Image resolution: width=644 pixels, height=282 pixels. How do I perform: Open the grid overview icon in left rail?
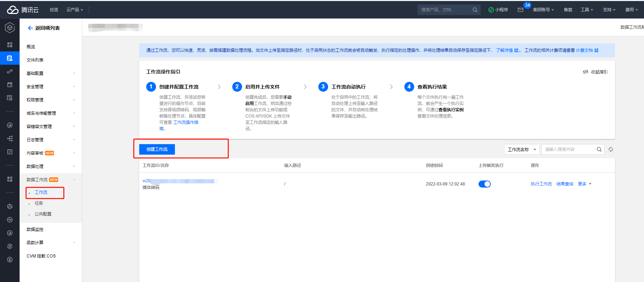coord(10,45)
